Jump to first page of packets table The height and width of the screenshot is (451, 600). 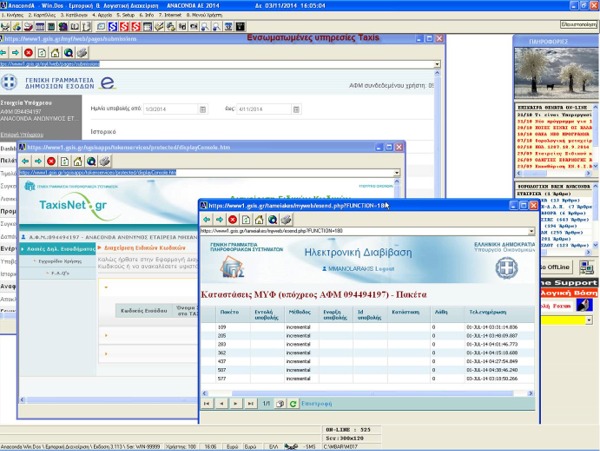click(207, 404)
